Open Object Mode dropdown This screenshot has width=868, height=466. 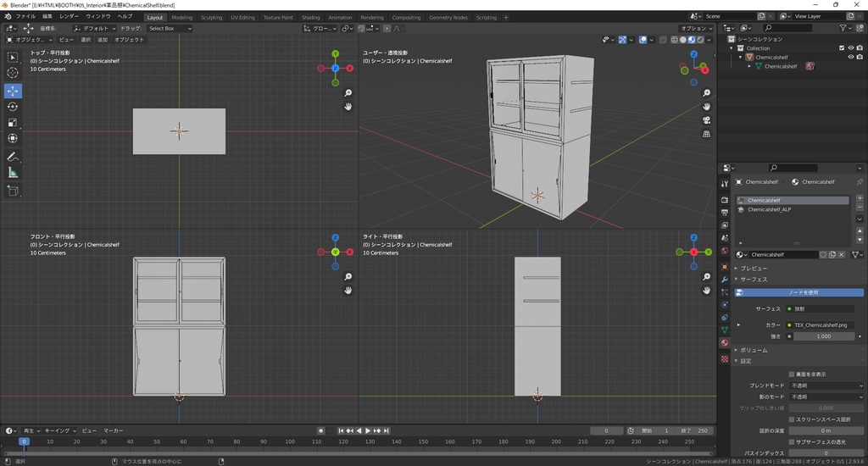(x=30, y=40)
